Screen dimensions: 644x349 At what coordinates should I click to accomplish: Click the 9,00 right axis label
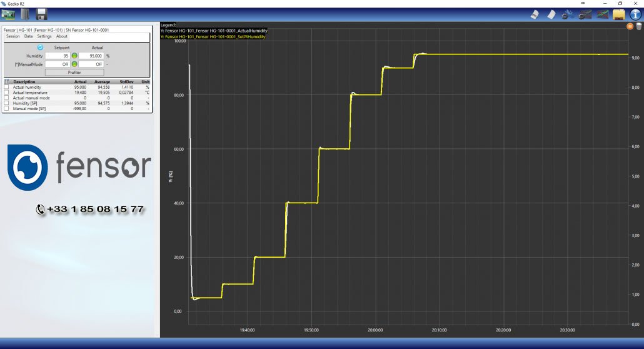(x=635, y=58)
